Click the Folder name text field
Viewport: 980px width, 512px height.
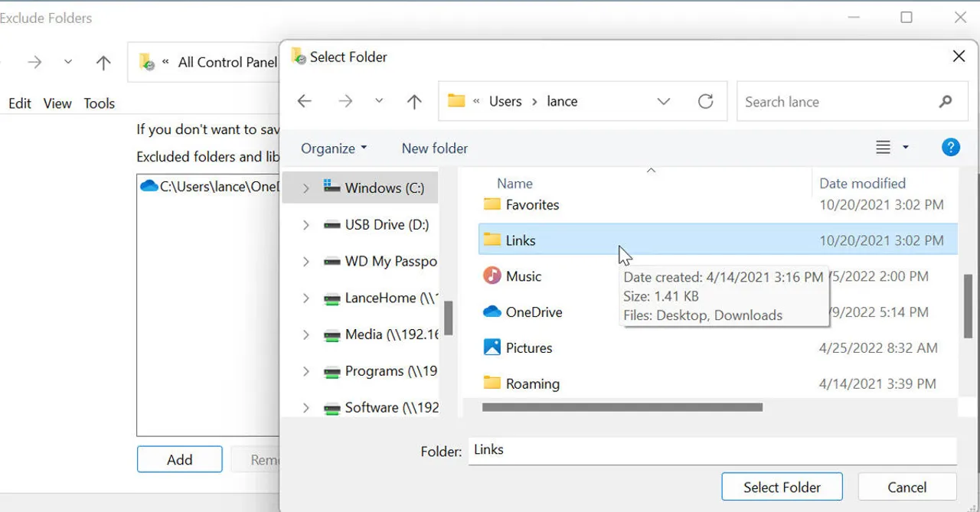(712, 450)
